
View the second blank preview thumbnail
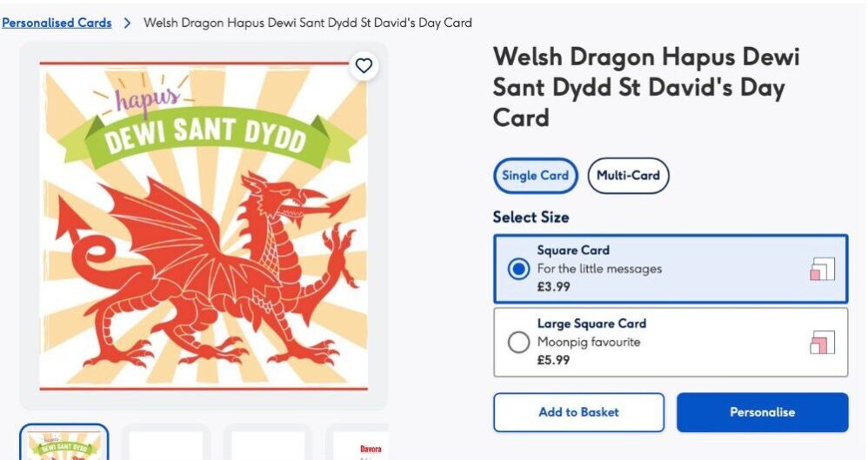click(166, 444)
